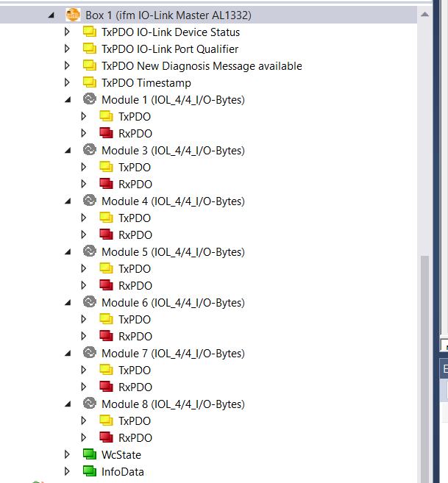
Task: Collapse Module 7 tree node
Action: [x=68, y=354]
